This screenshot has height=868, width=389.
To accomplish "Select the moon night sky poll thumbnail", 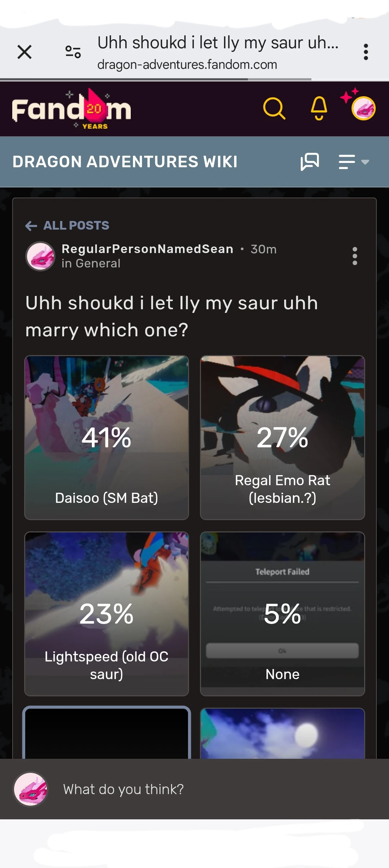I will pyautogui.click(x=282, y=734).
